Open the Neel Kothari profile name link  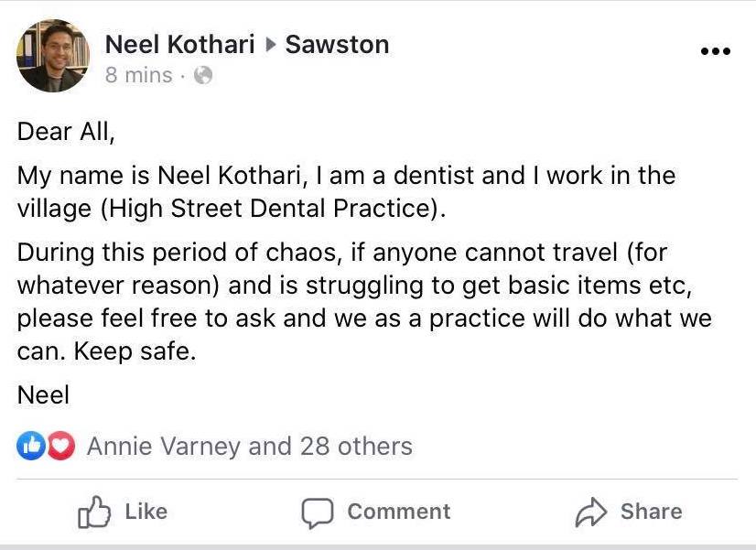point(179,44)
